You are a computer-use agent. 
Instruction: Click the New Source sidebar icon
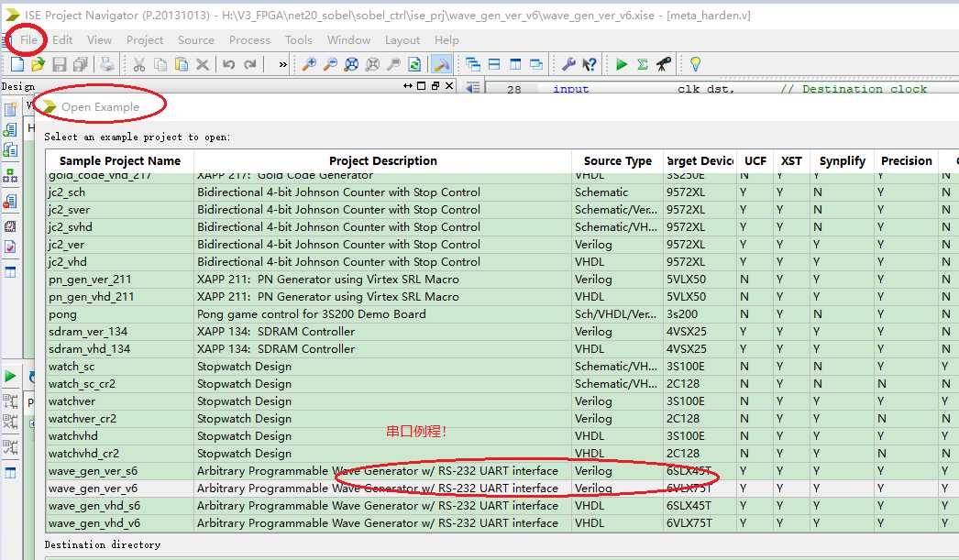click(10, 109)
